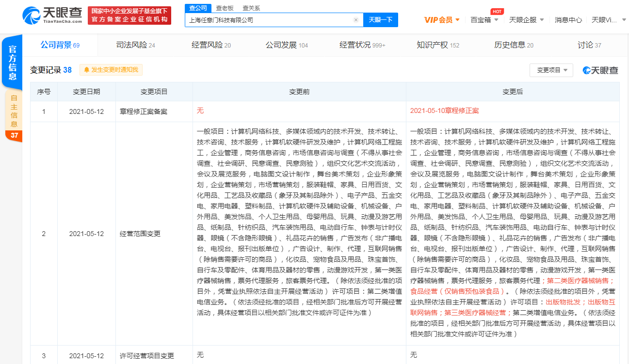Click the bell icon for change notifications
The height and width of the screenshot is (364, 629).
click(87, 70)
